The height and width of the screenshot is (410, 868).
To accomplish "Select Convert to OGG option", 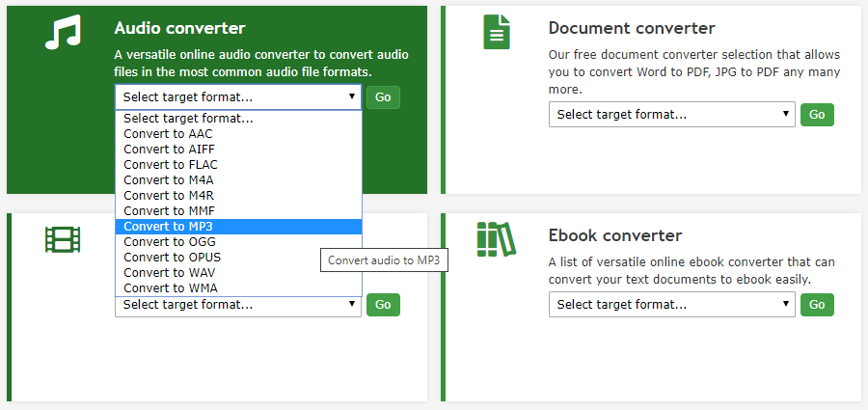I will (x=238, y=242).
